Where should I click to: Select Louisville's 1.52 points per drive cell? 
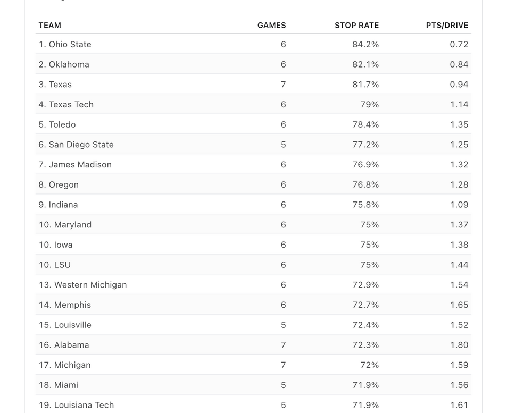[x=459, y=325]
